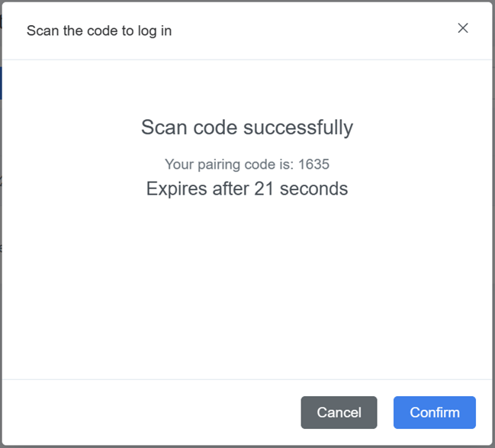Click the word "Expires" in the countdown line
495x448 pixels.
click(175, 189)
